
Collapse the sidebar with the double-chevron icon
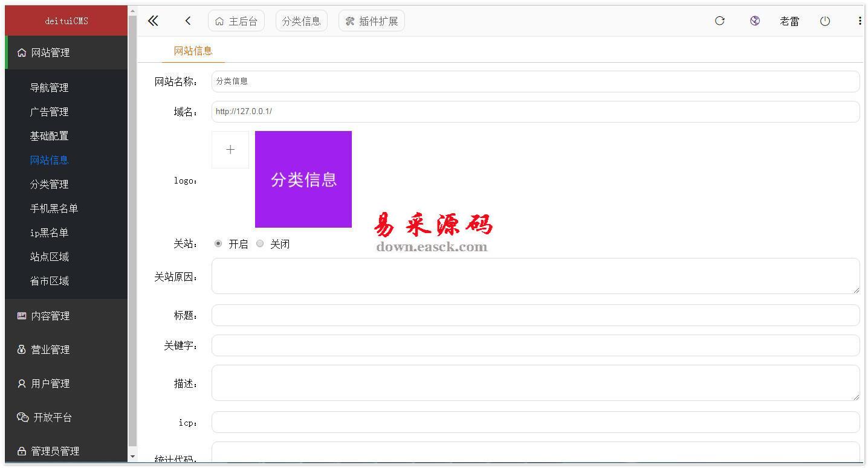pos(153,20)
